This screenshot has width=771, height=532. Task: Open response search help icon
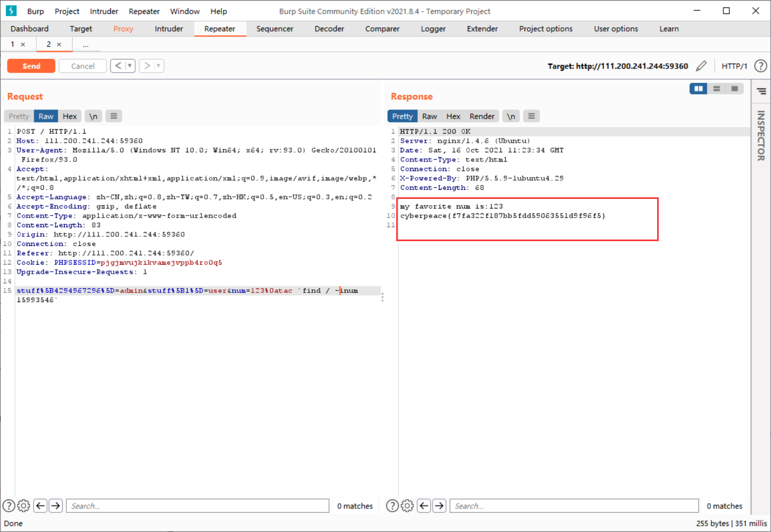[392, 506]
